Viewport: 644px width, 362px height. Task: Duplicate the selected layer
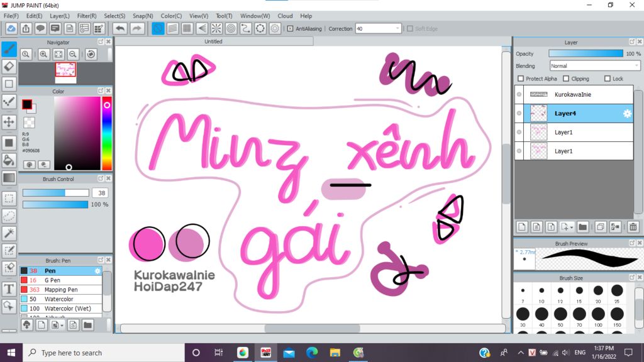(x=600, y=226)
